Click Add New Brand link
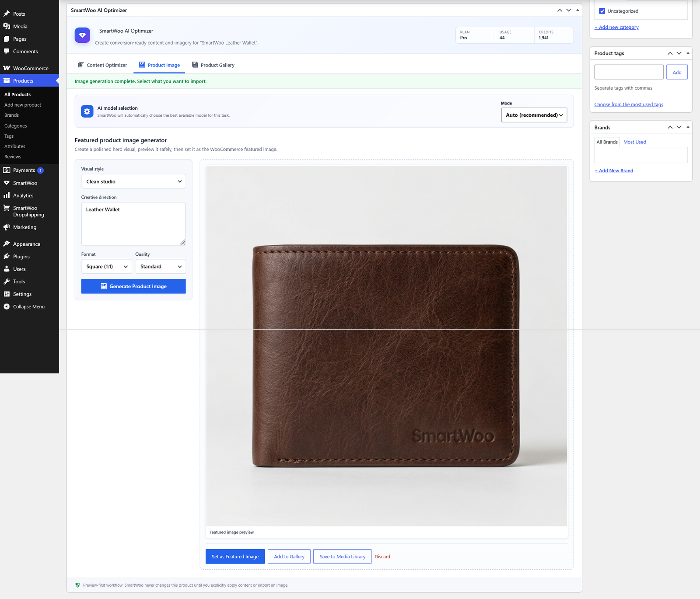 (614, 171)
